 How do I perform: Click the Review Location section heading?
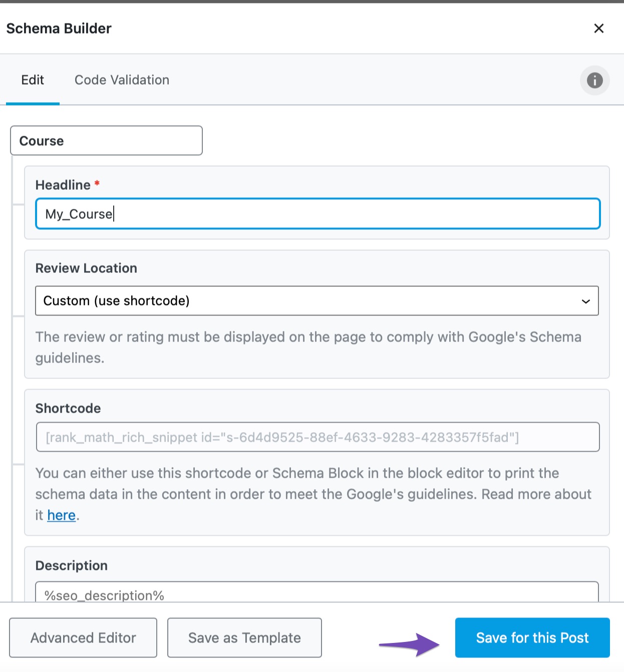[x=86, y=268]
